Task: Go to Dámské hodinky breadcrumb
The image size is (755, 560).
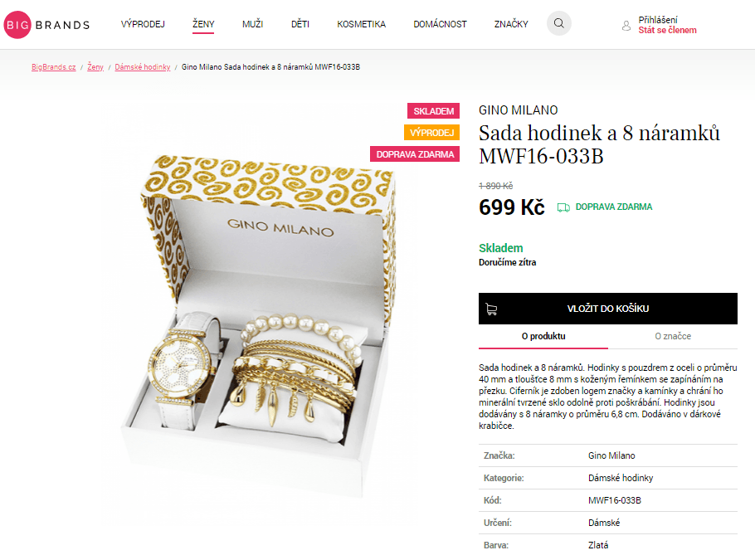Action: (143, 67)
